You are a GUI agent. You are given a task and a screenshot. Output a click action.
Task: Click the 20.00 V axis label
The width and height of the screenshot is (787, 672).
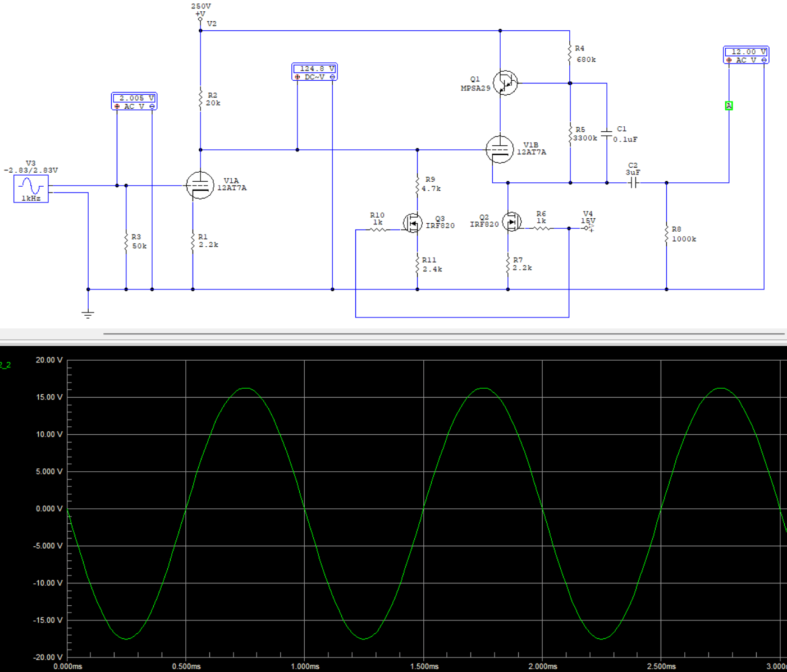[49, 360]
